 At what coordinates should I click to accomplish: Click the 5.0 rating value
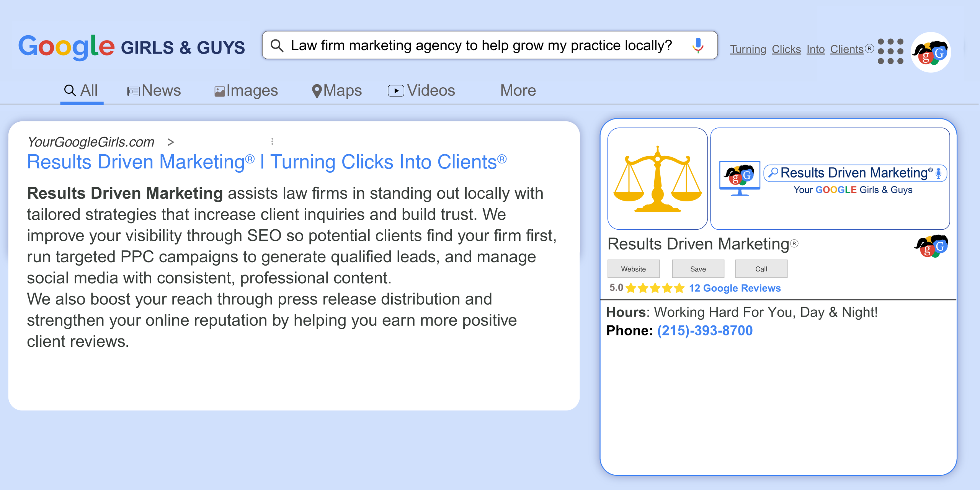(x=616, y=288)
